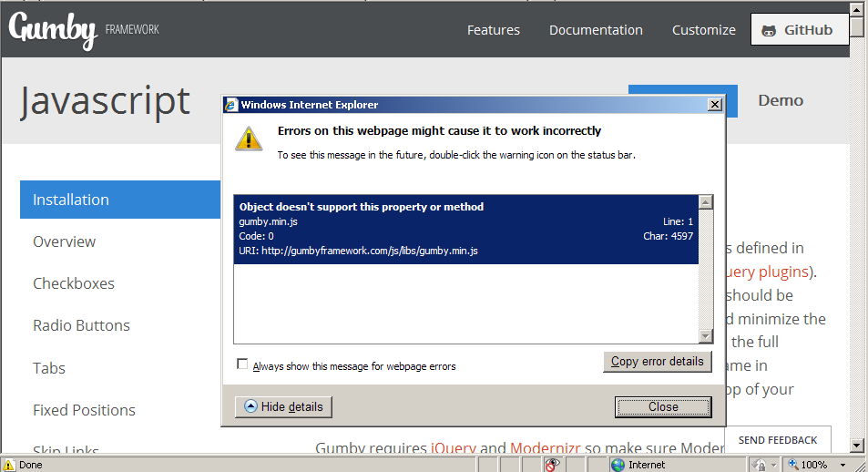Go to the Tabs sidebar section
This screenshot has height=472, width=868.
click(48, 368)
